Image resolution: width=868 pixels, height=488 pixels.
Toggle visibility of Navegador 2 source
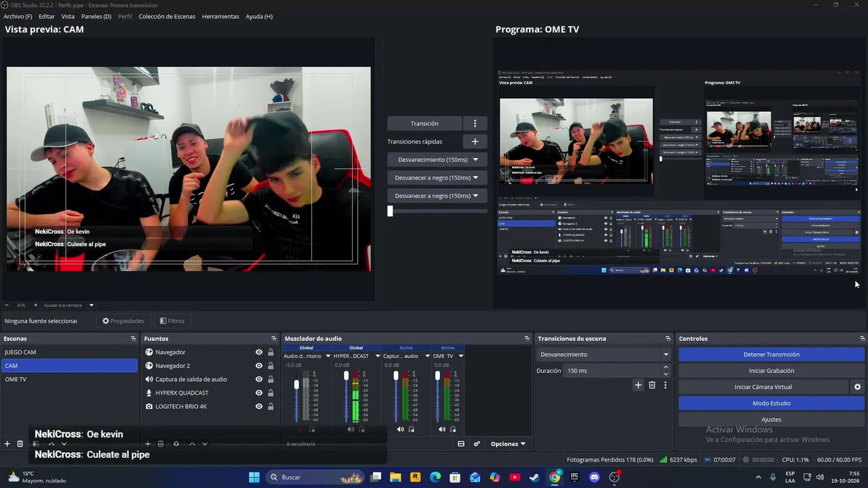258,366
